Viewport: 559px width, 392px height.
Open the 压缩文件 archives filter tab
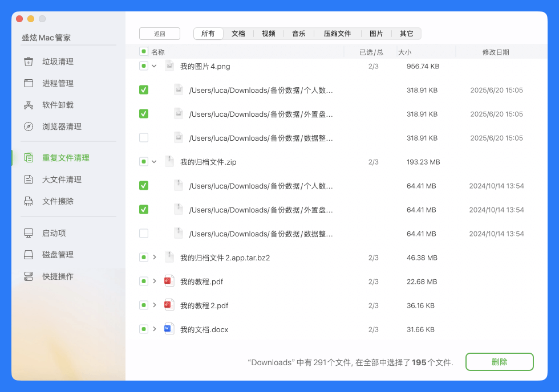coord(337,33)
